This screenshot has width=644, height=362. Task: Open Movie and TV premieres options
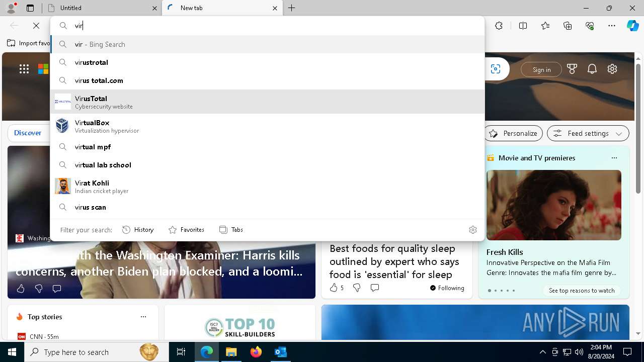coord(614,158)
